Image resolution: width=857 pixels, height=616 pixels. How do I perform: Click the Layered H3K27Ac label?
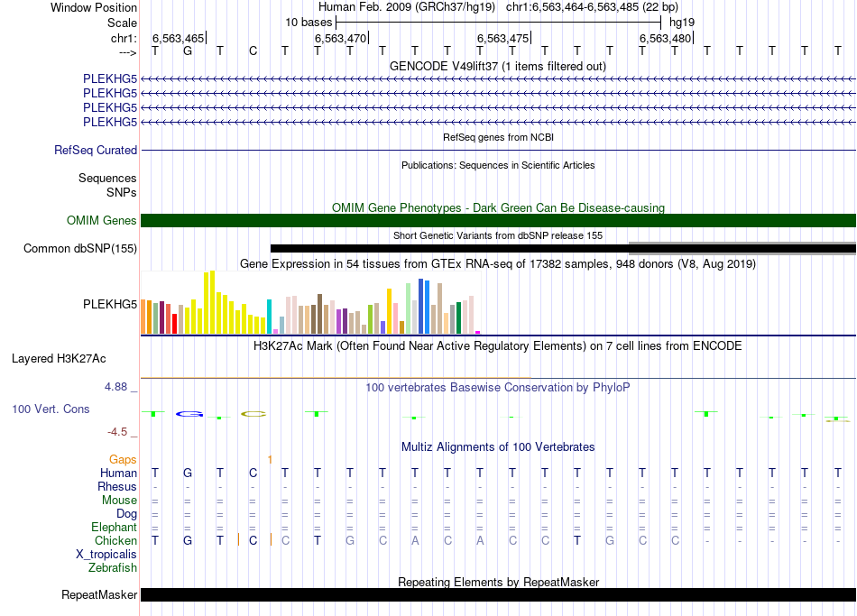59,359
